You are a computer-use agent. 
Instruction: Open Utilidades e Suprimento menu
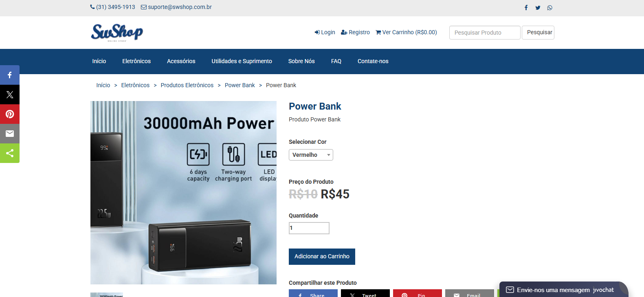point(242,61)
